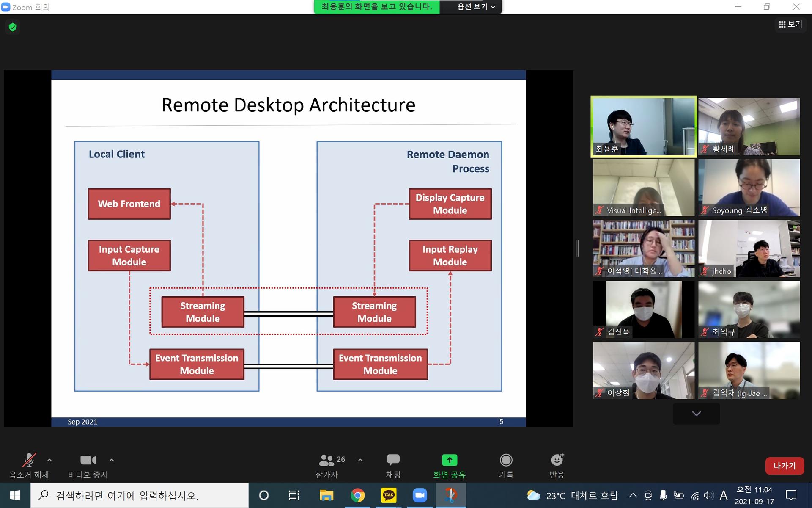Click Input Capture Module box
Screen dimensions: 812x508
click(129, 256)
